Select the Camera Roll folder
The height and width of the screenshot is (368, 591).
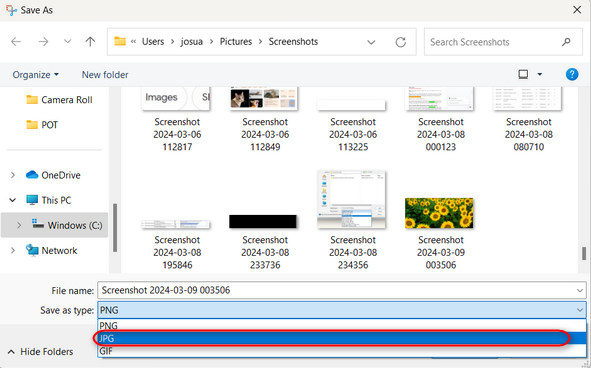click(x=59, y=100)
